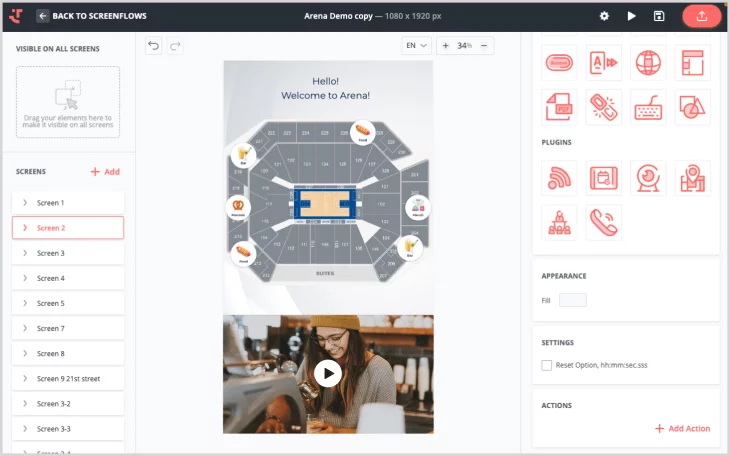
Task: Undo the last change
Action: tap(153, 46)
